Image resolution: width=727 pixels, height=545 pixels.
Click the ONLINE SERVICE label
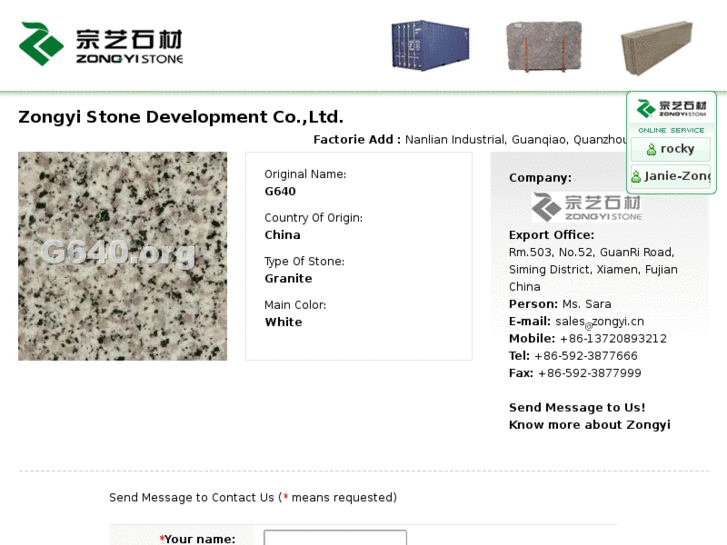(x=671, y=130)
